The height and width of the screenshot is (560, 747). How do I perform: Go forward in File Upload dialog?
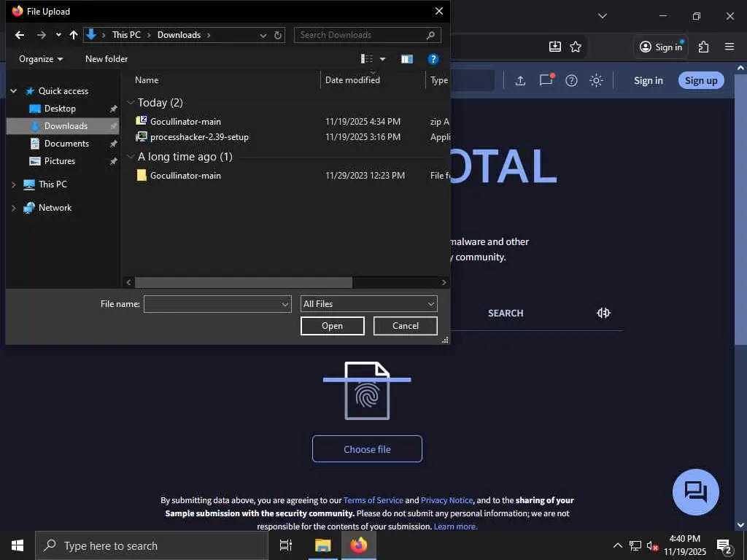(42, 35)
